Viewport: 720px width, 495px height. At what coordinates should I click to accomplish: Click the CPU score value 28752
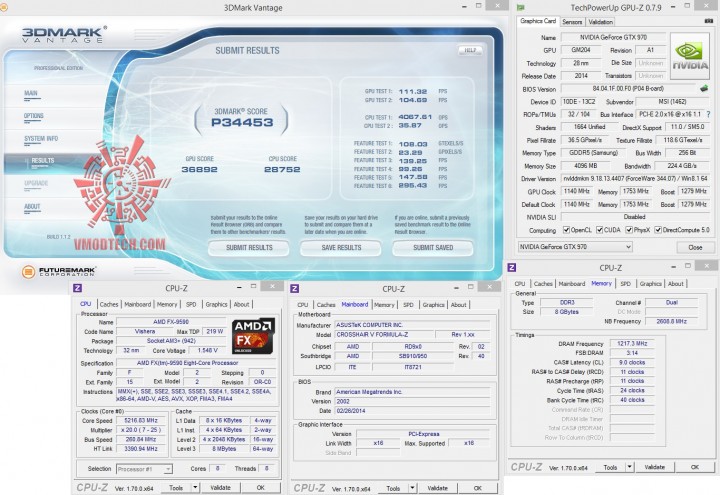pyautogui.click(x=282, y=169)
